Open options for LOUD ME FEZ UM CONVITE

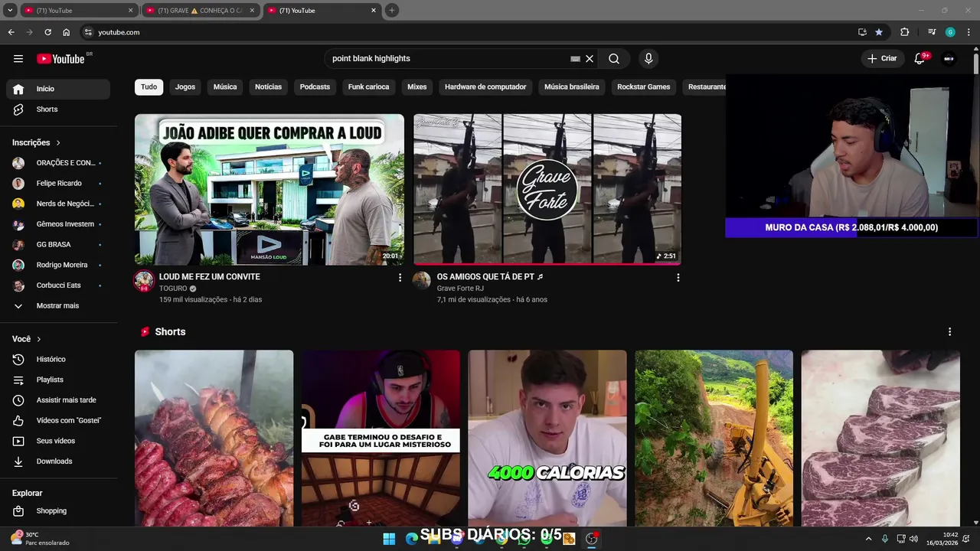(400, 278)
